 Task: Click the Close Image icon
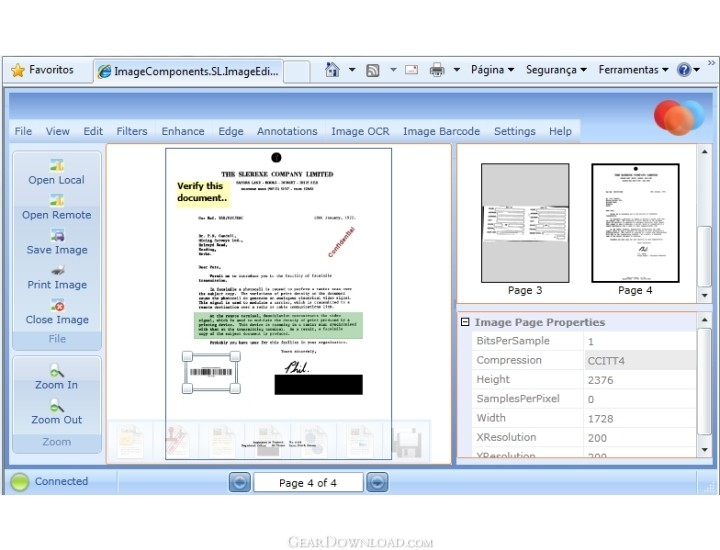coord(57,305)
